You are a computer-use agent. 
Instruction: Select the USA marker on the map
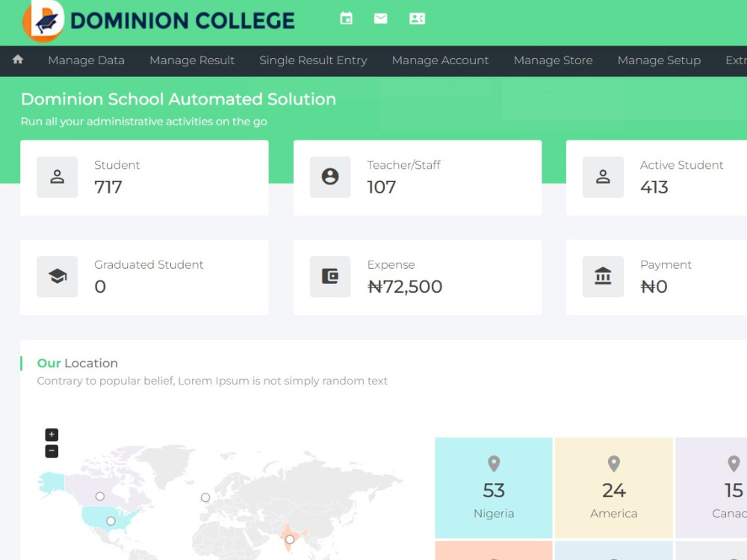111,521
